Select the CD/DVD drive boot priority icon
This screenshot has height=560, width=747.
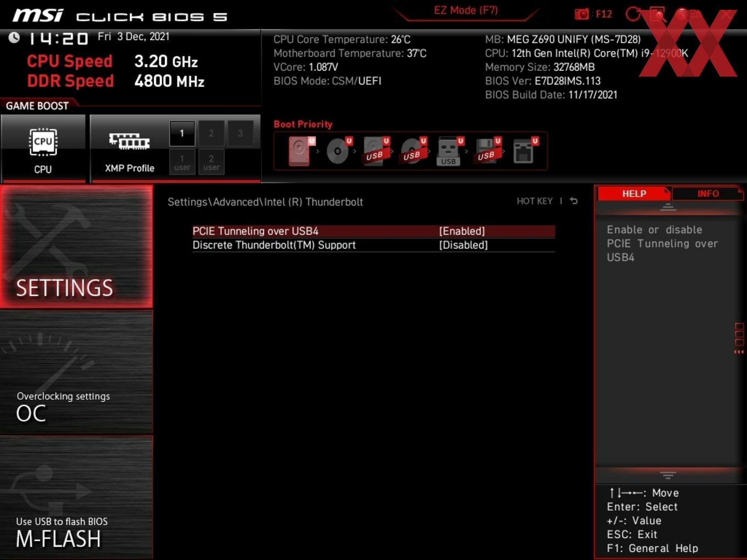[x=338, y=151]
